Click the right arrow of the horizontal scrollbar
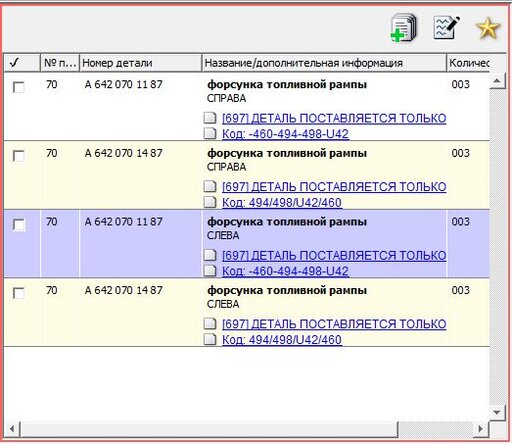The image size is (512, 444). coord(480,428)
